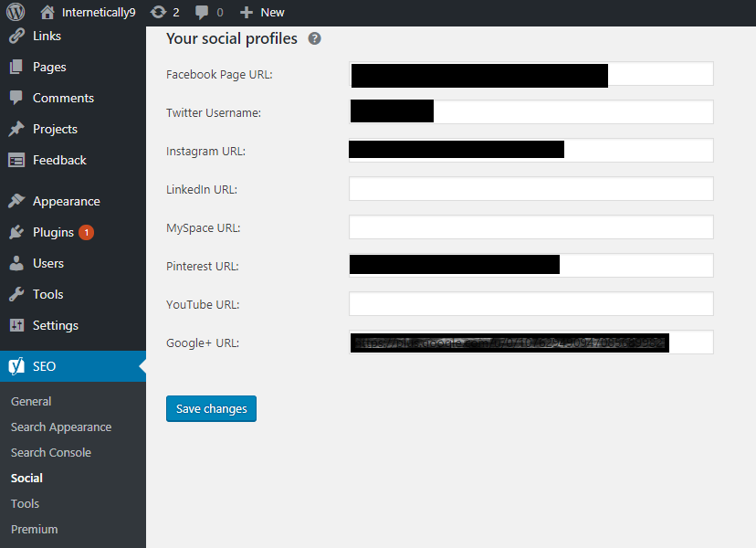The width and height of the screenshot is (756, 548).
Task: Open the comments bubble in admin bar
Action: (x=202, y=13)
